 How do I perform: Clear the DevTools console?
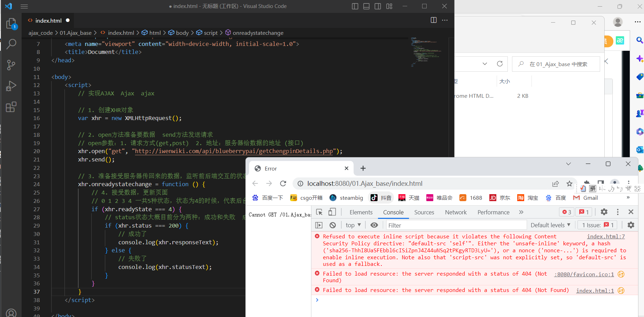pyautogui.click(x=333, y=225)
